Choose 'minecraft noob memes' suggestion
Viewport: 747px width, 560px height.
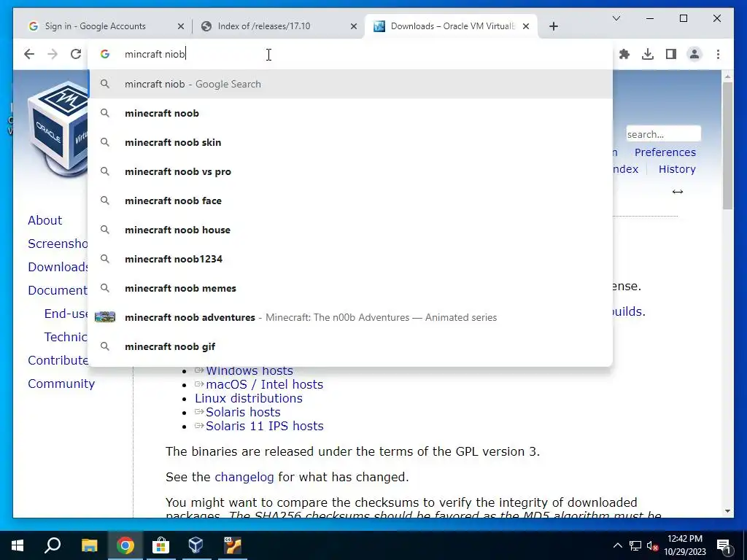coord(350,288)
